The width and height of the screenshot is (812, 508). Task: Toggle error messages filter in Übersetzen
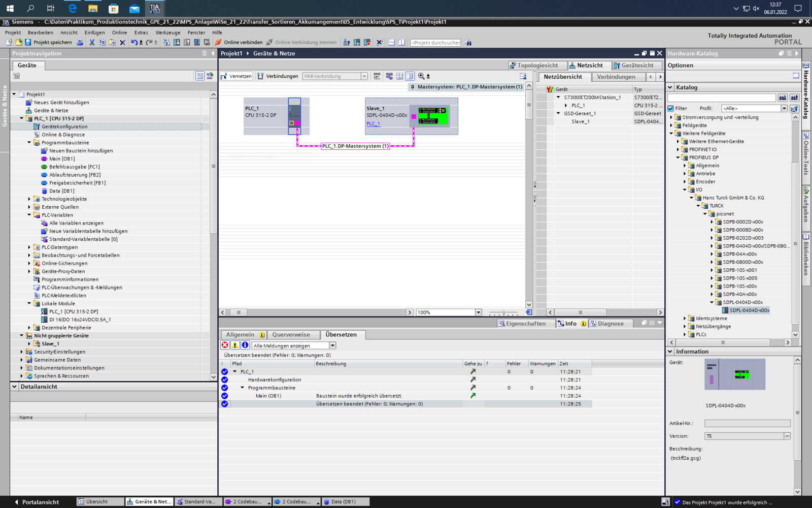pos(225,345)
